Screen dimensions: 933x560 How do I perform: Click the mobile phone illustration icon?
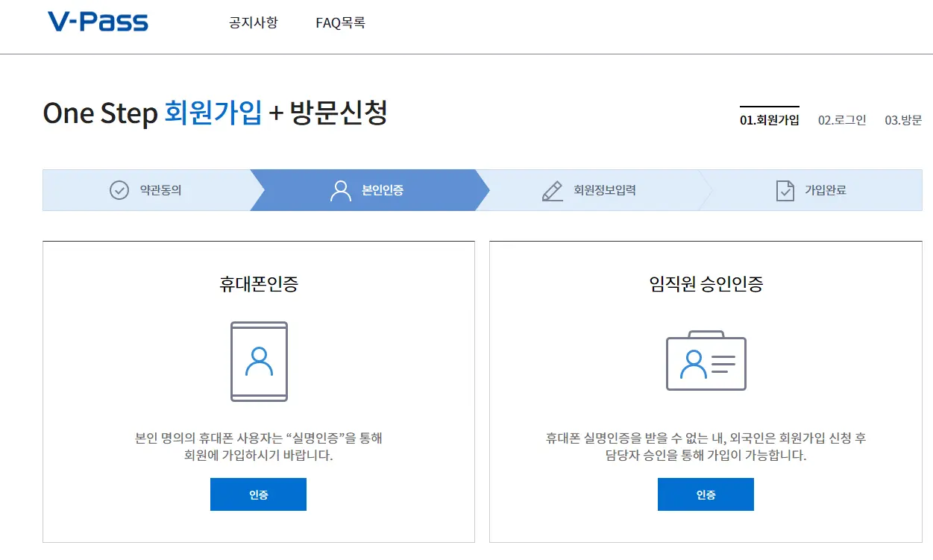(258, 361)
